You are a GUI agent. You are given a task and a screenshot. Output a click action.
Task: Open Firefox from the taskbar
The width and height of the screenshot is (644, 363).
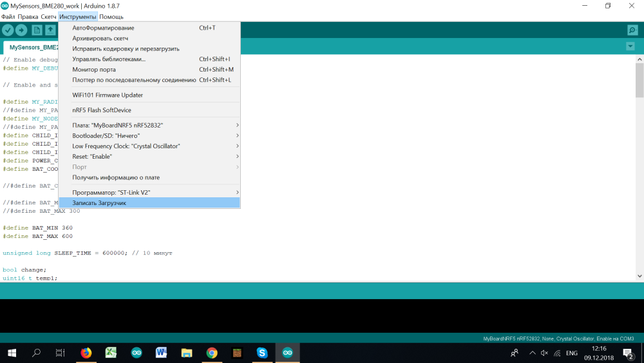[x=86, y=353]
